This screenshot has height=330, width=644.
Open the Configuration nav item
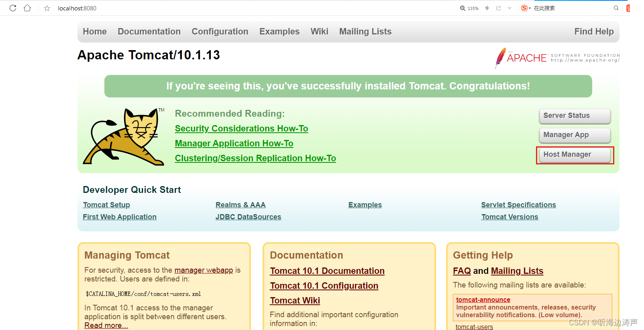(x=220, y=31)
